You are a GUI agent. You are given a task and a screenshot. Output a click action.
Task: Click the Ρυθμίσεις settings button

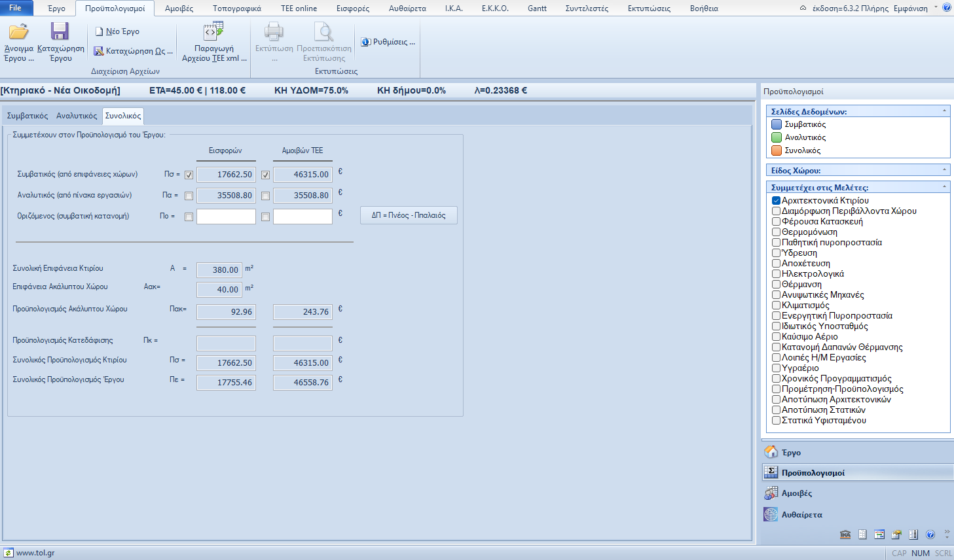(388, 42)
